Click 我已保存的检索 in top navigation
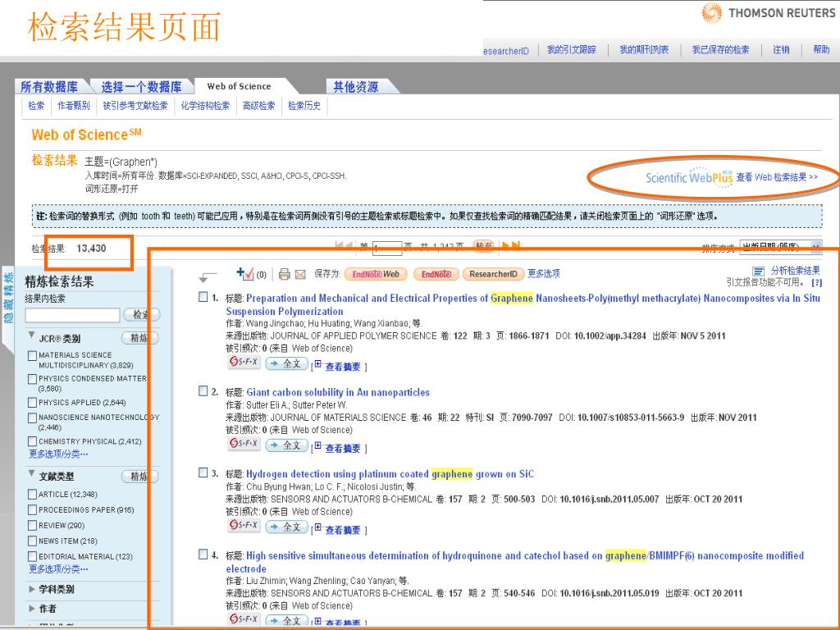This screenshot has height=630, width=840. [x=720, y=50]
